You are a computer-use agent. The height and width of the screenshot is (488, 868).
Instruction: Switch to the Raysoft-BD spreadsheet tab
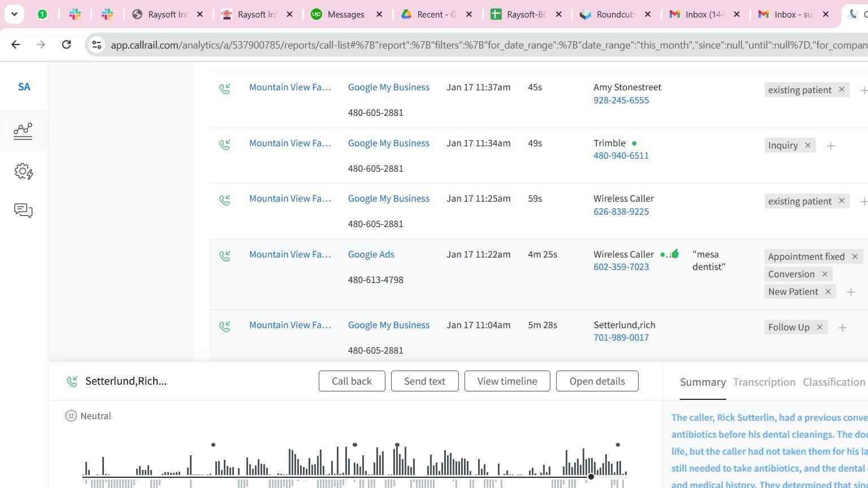[526, 15]
